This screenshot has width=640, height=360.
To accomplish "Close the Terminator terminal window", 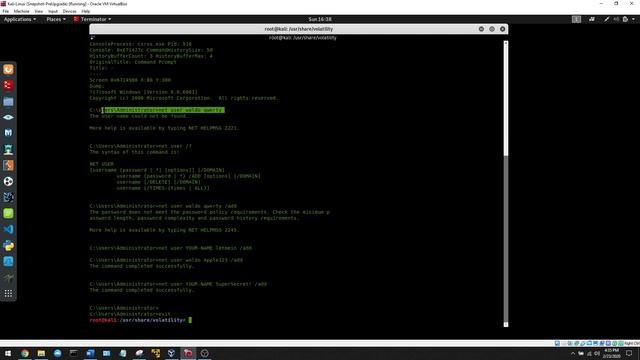I will (x=502, y=29).
